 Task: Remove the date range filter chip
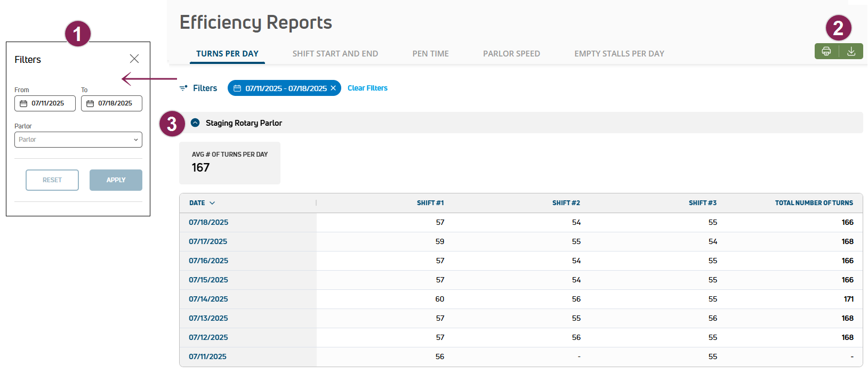click(333, 88)
